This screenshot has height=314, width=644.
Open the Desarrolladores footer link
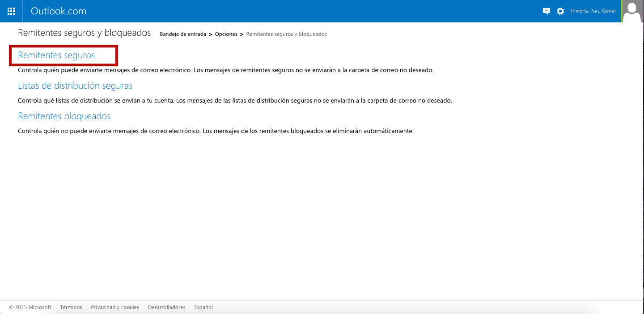click(x=166, y=307)
